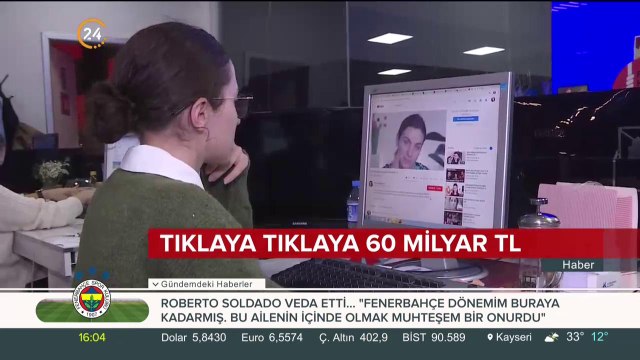Click the 'Dolar 5,8430' rate
Screen dimensions: 640x360
tap(193, 338)
